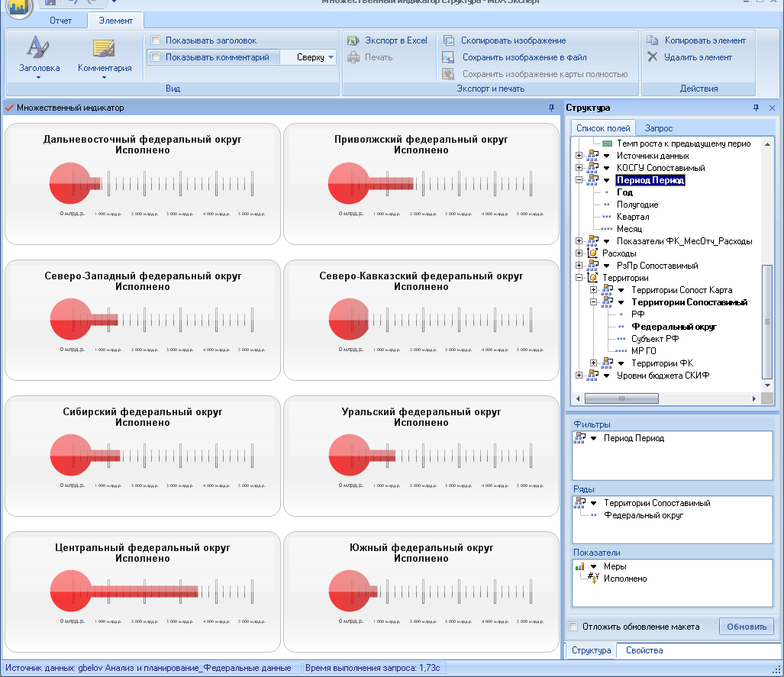
Task: Click the Обновить button
Action: 747,627
